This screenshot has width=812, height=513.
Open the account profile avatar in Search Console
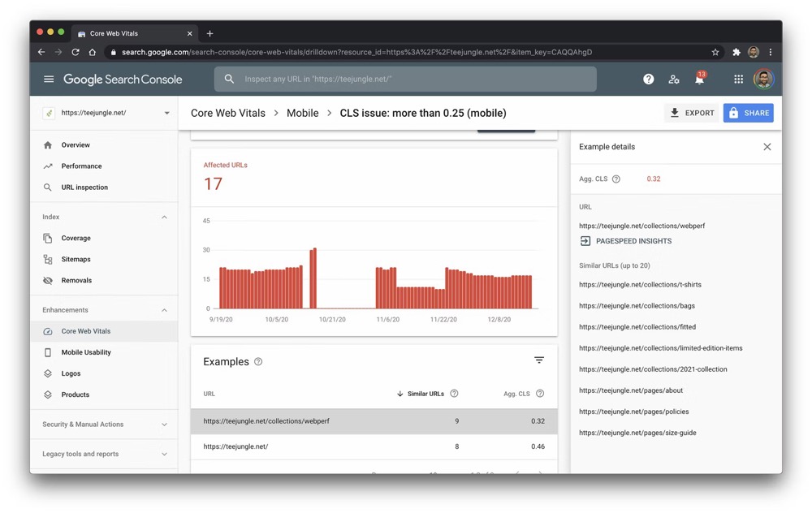click(763, 80)
